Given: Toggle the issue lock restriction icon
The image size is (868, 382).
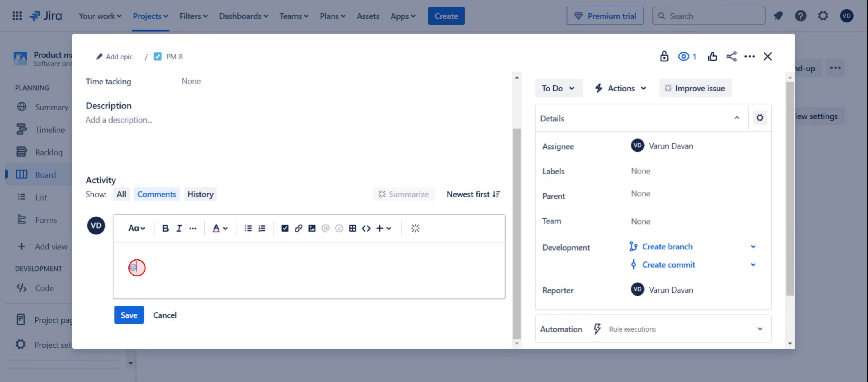Looking at the screenshot, I should pyautogui.click(x=664, y=56).
